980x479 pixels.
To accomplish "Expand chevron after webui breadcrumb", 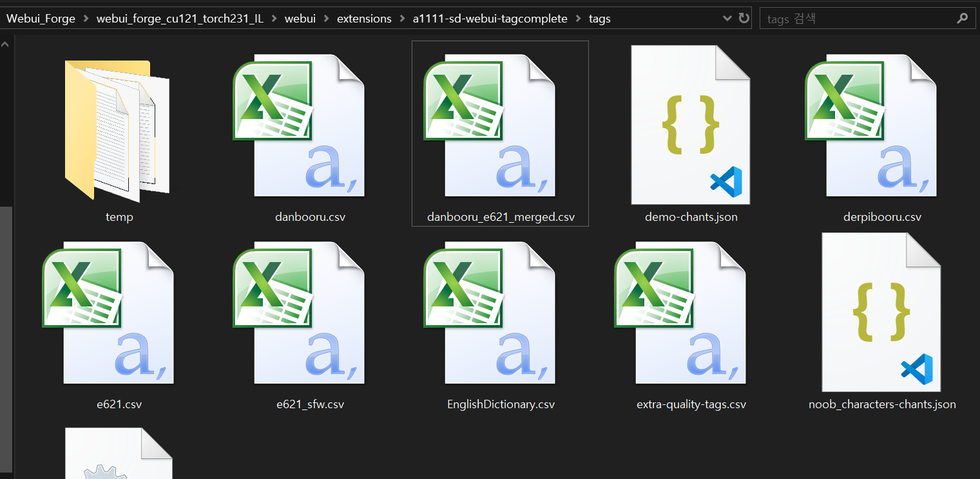I will pyautogui.click(x=327, y=19).
